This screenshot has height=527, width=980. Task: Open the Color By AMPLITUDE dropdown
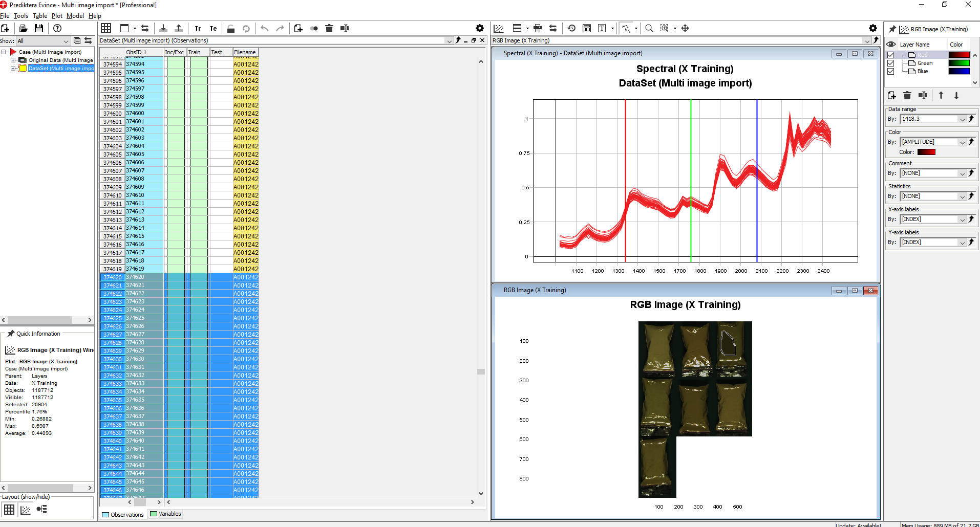point(962,142)
